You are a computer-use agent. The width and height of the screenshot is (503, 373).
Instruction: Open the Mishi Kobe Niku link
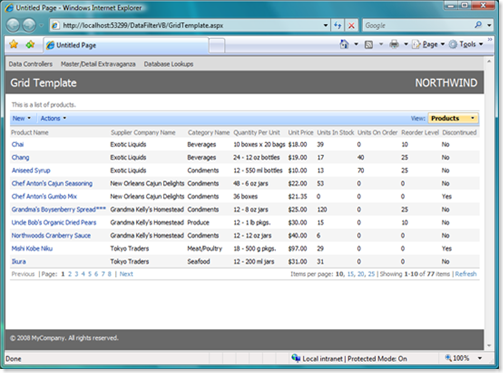pyautogui.click(x=32, y=248)
